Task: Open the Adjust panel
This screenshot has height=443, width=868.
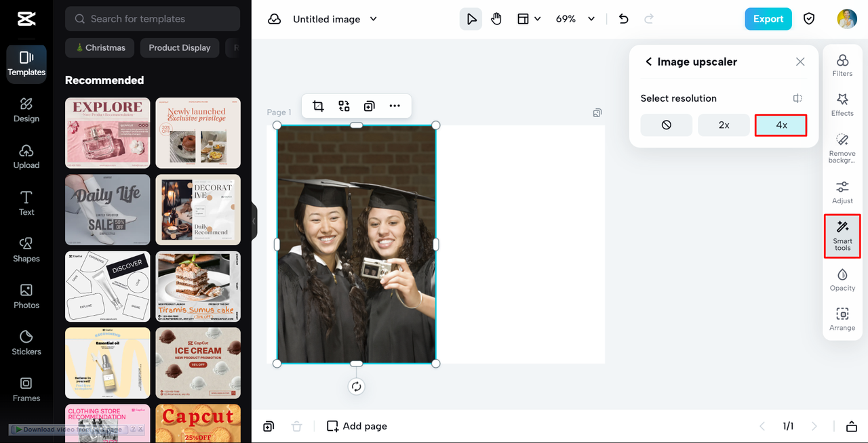Action: [842, 192]
